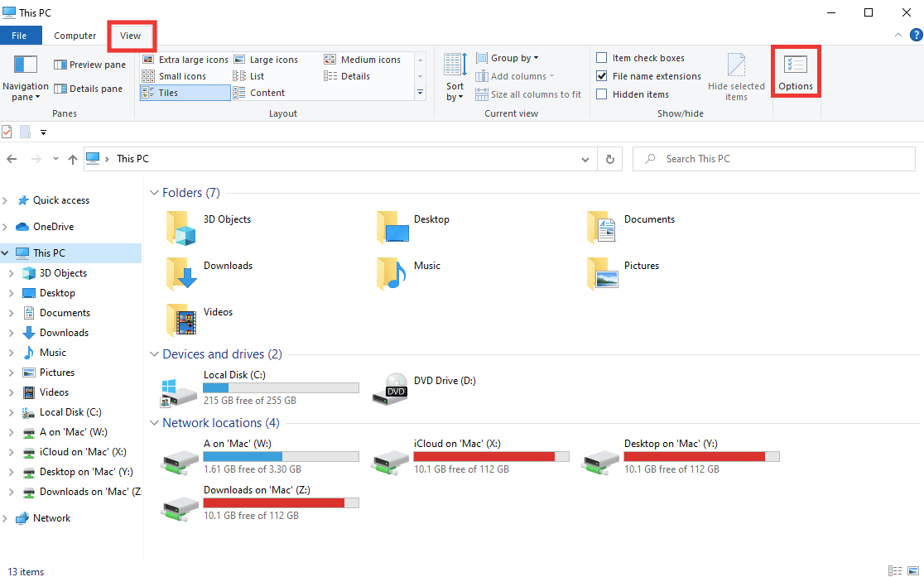The height and width of the screenshot is (577, 924).
Task: Open Folder Options via Options icon
Action: click(795, 74)
